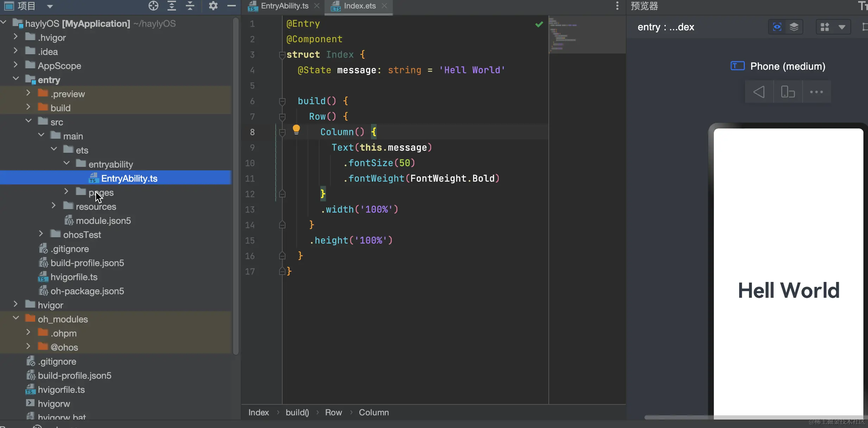The width and height of the screenshot is (868, 428).
Task: Click the multi-device grid icon in previewer
Action: coord(825,27)
